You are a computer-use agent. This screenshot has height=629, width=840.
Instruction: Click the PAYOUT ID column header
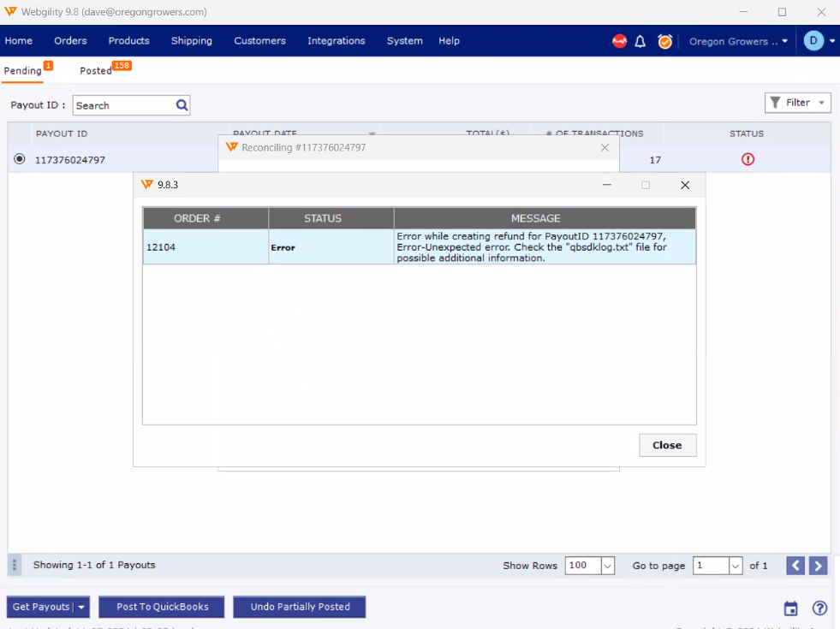(61, 134)
